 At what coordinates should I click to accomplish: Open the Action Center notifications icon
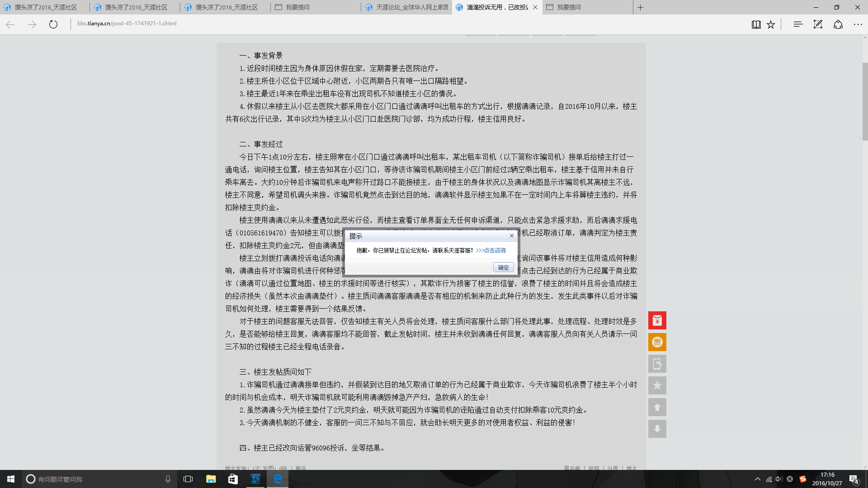854,479
